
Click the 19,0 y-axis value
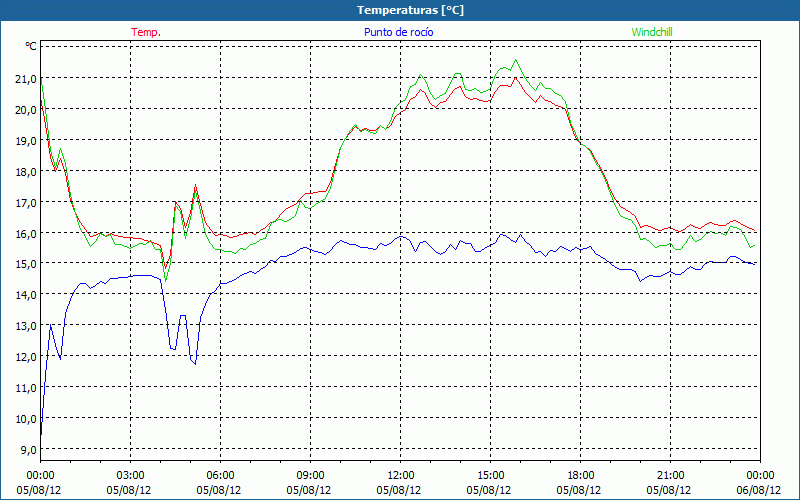[x=27, y=141]
